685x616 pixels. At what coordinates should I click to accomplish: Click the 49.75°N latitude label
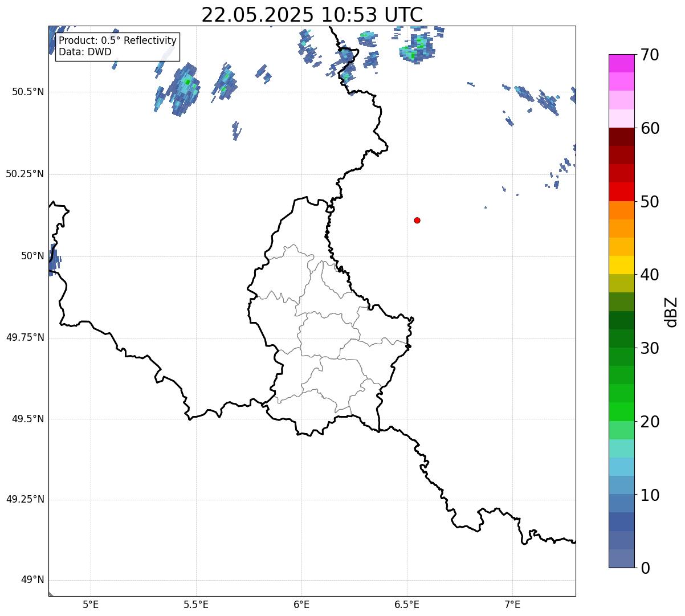point(25,337)
